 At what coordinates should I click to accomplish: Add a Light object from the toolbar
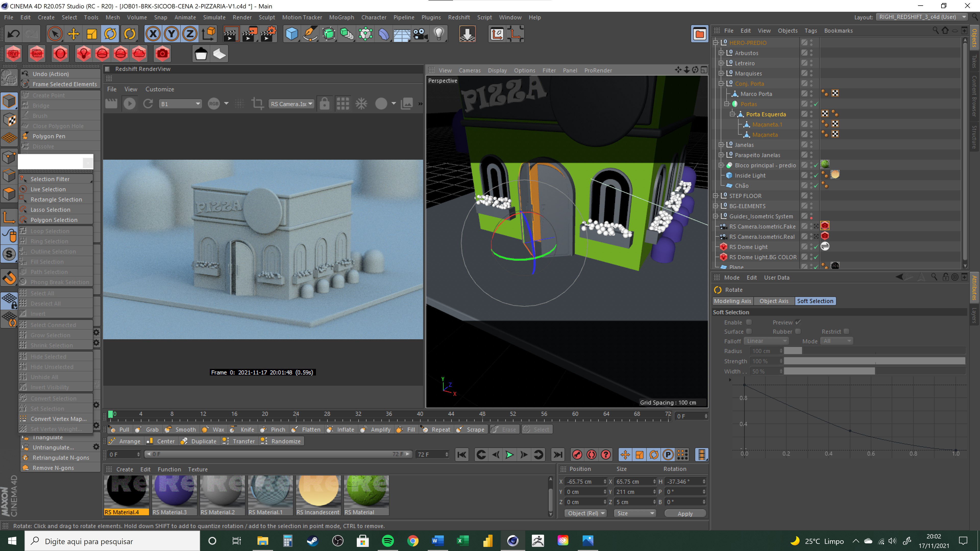(439, 34)
